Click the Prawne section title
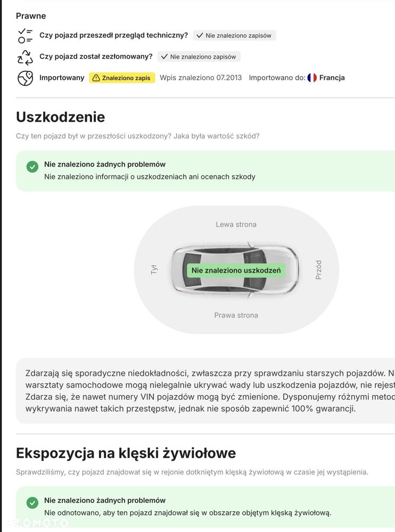This screenshot has height=532, width=395. pos(31,16)
